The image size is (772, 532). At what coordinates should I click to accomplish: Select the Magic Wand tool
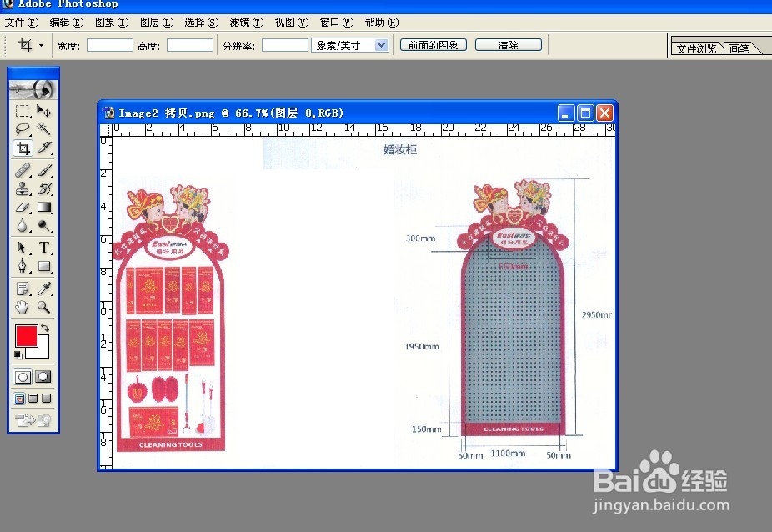[44, 129]
